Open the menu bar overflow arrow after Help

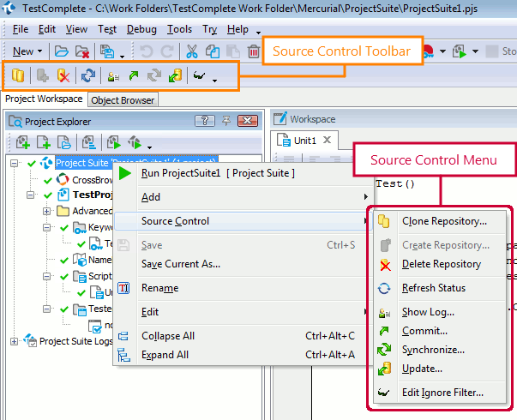(258, 33)
